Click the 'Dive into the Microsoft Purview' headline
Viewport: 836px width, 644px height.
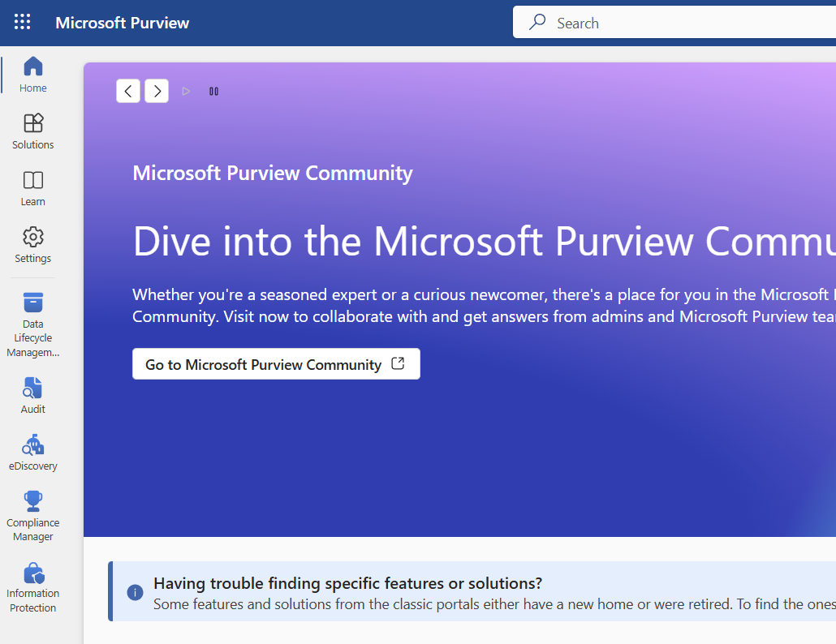tap(484, 242)
